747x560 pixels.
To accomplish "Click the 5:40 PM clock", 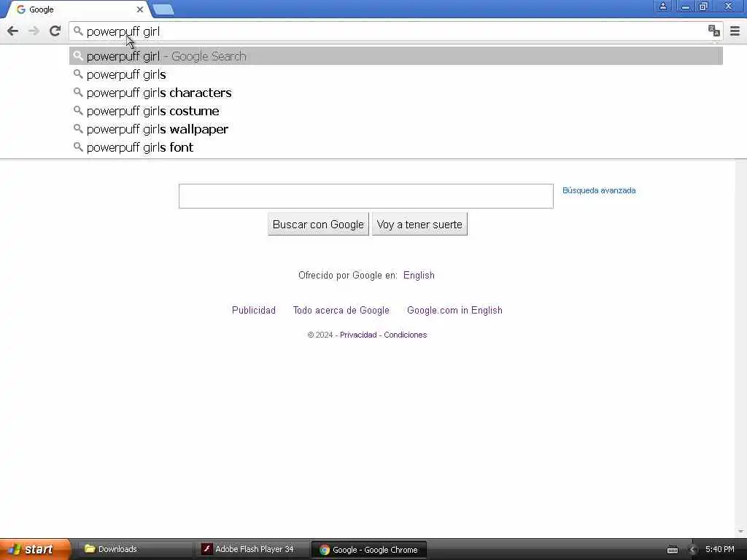I will click(x=720, y=549).
